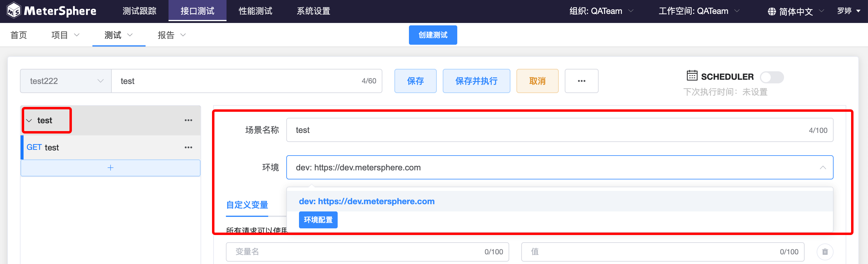Open the more options for GET test request
The image size is (868, 264).
(188, 147)
